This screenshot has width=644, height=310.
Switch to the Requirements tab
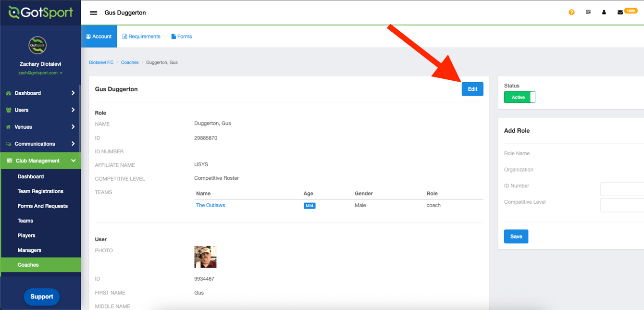[x=141, y=37]
